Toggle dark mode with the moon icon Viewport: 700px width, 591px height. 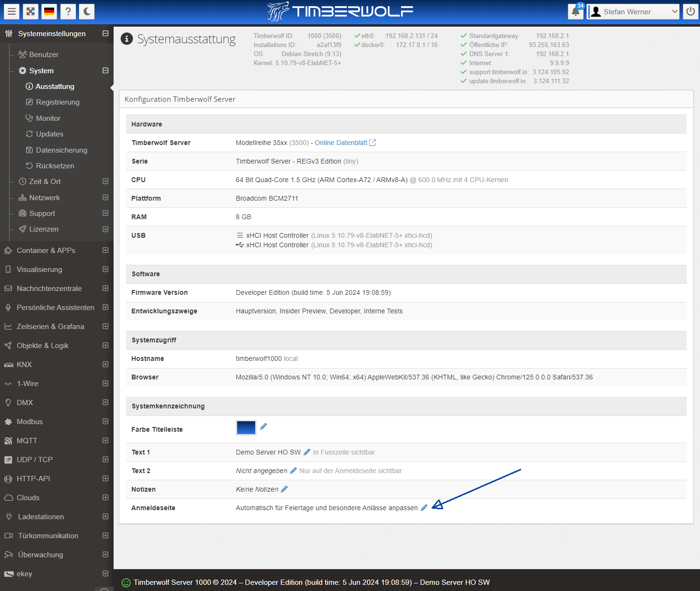click(x=86, y=11)
